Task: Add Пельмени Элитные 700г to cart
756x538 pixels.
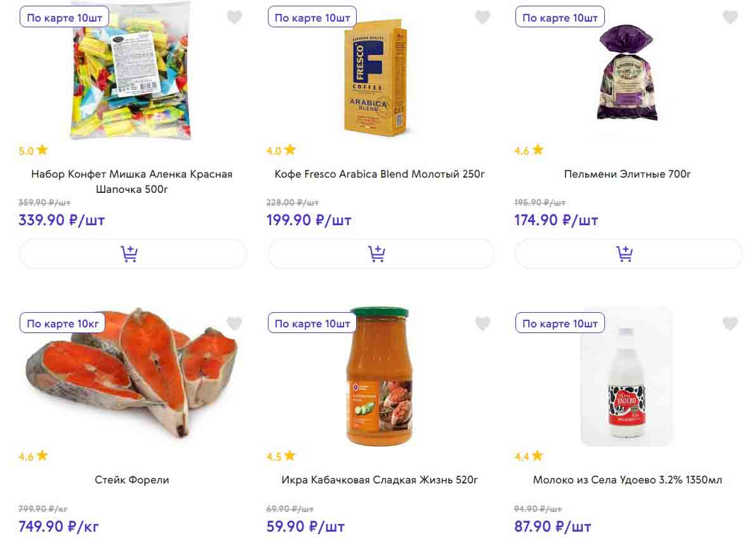Action: tap(628, 254)
